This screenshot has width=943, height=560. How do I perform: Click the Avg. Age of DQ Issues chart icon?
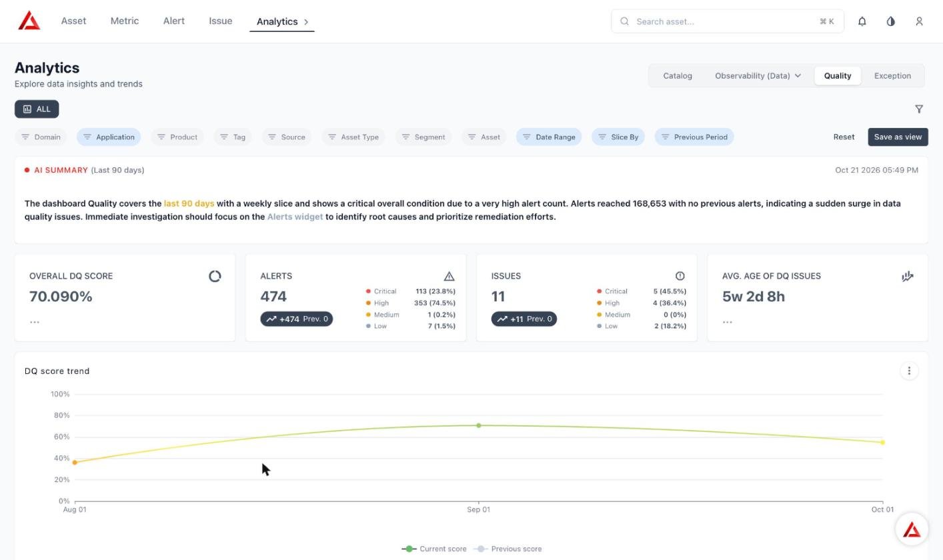tap(908, 276)
